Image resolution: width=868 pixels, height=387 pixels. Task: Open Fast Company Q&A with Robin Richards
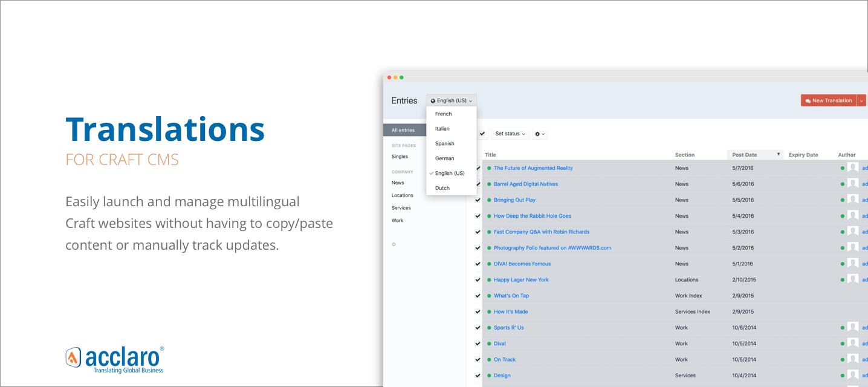click(542, 232)
